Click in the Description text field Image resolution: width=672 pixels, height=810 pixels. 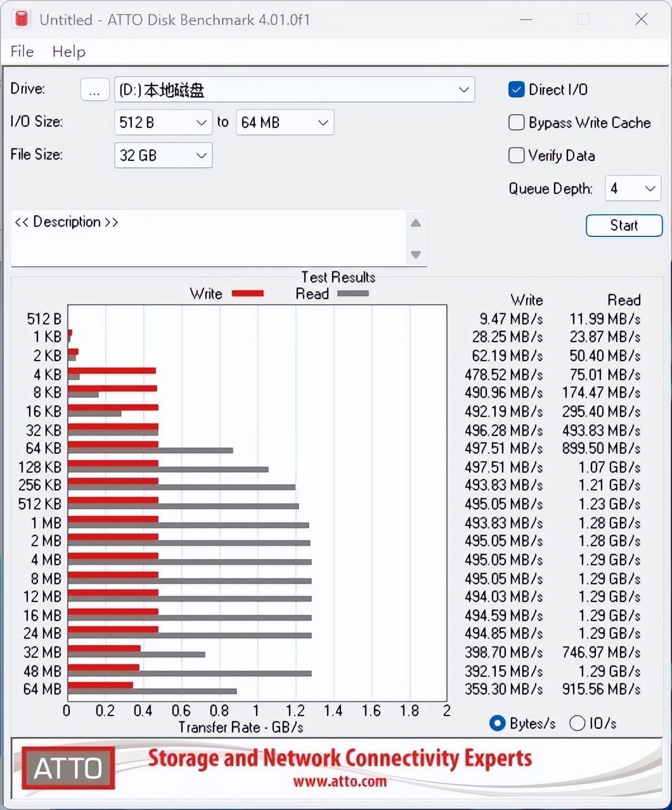point(209,238)
